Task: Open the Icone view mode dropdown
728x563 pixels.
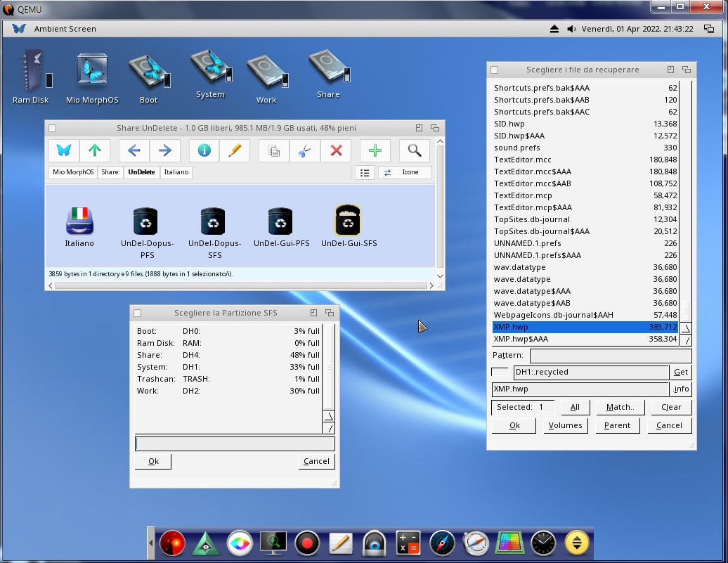Action: point(405,172)
